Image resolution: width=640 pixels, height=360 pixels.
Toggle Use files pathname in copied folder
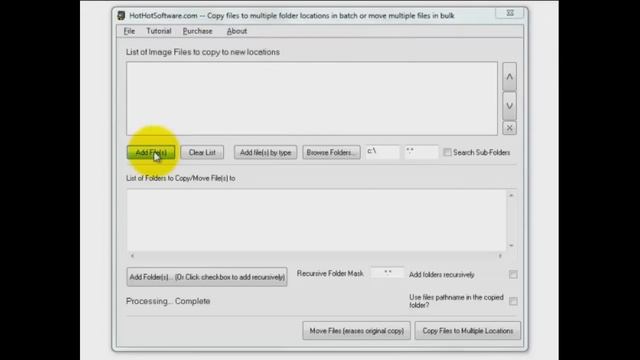(x=513, y=301)
